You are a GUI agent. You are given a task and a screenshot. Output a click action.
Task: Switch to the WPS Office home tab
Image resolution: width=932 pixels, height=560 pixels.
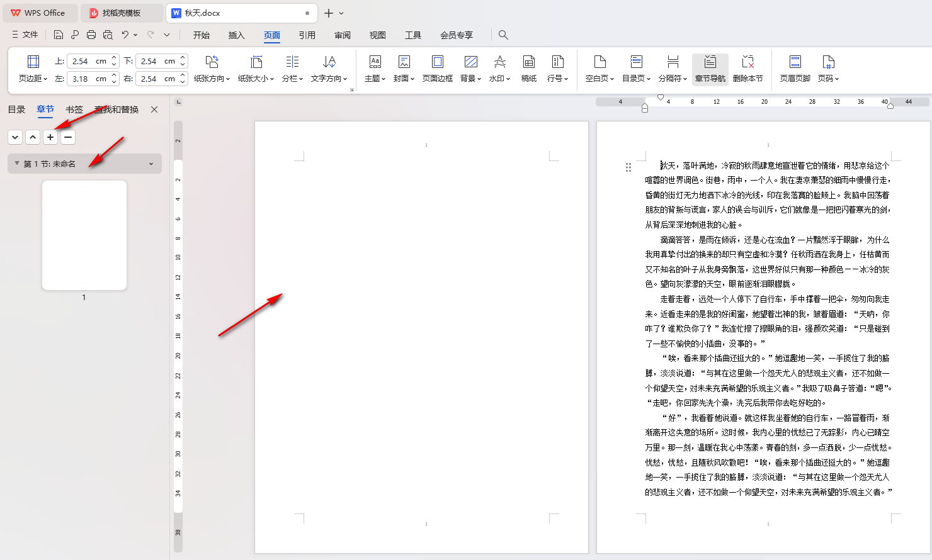tap(39, 13)
